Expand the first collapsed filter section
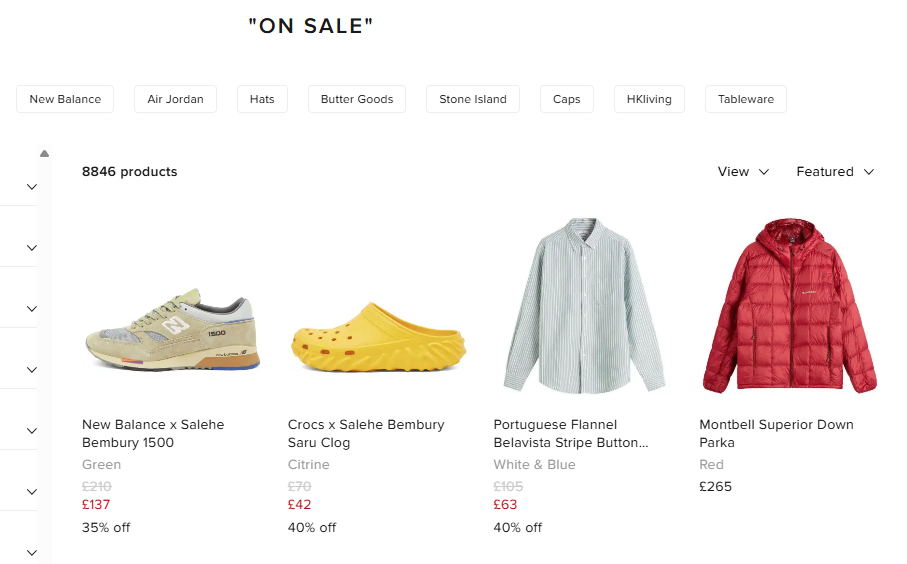 (31, 187)
